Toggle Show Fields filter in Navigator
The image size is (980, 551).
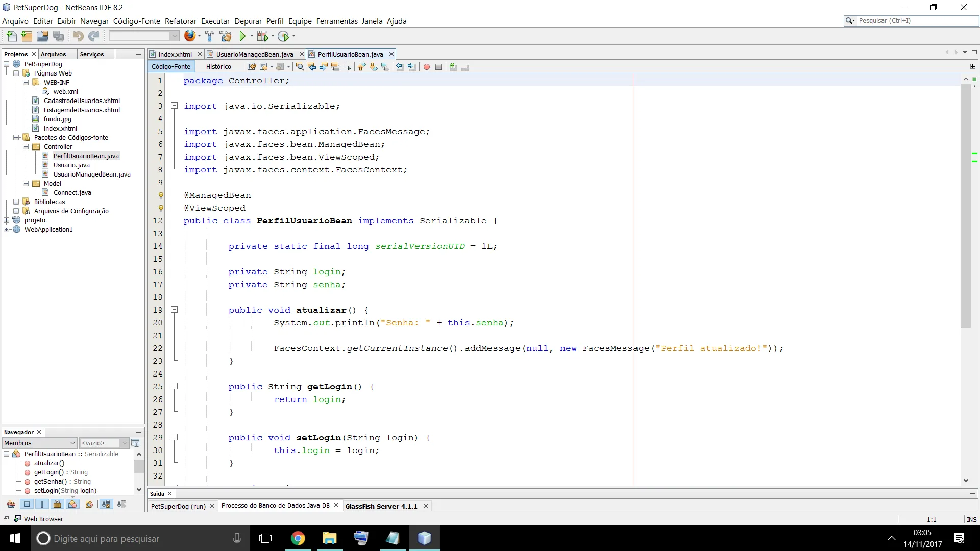[x=27, y=504]
